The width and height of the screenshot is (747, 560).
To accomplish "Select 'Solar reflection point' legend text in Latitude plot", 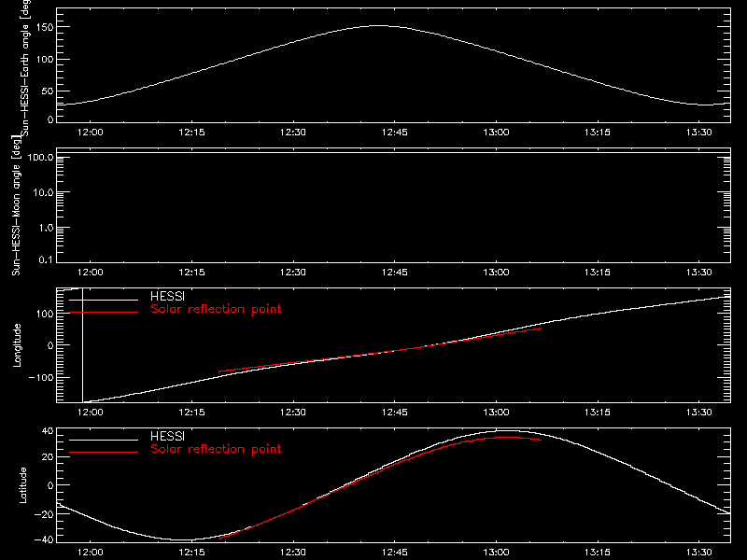I will pos(216,449).
